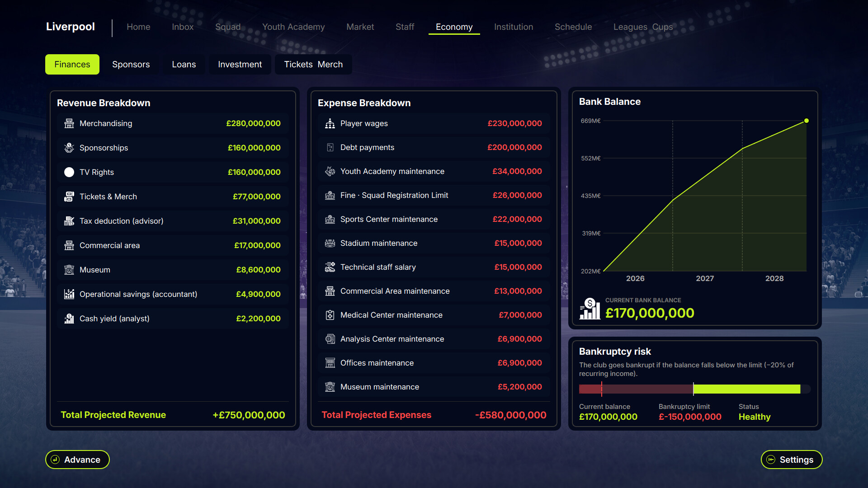Open the Leagues Cups tab
The height and width of the screenshot is (488, 868).
click(643, 27)
